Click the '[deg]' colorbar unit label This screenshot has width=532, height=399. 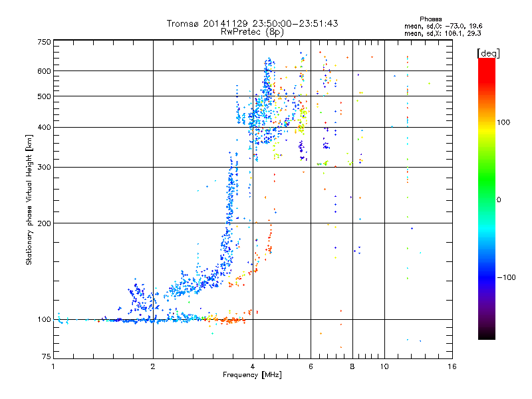click(x=488, y=53)
